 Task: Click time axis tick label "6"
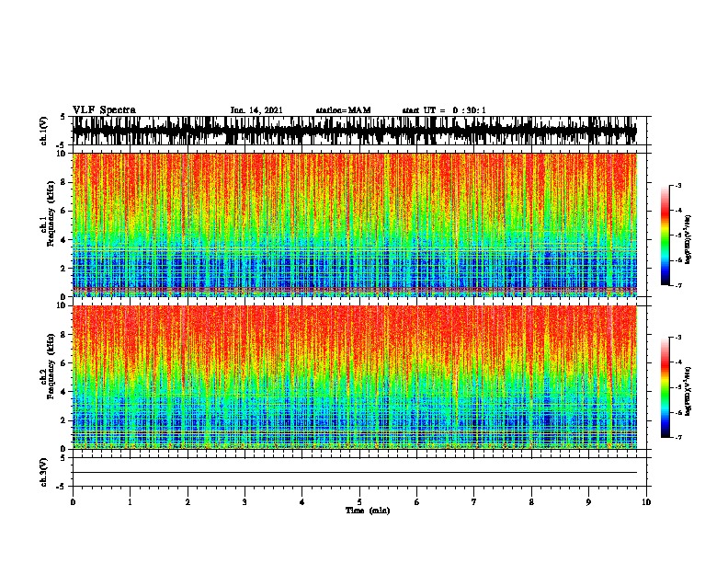[417, 502]
